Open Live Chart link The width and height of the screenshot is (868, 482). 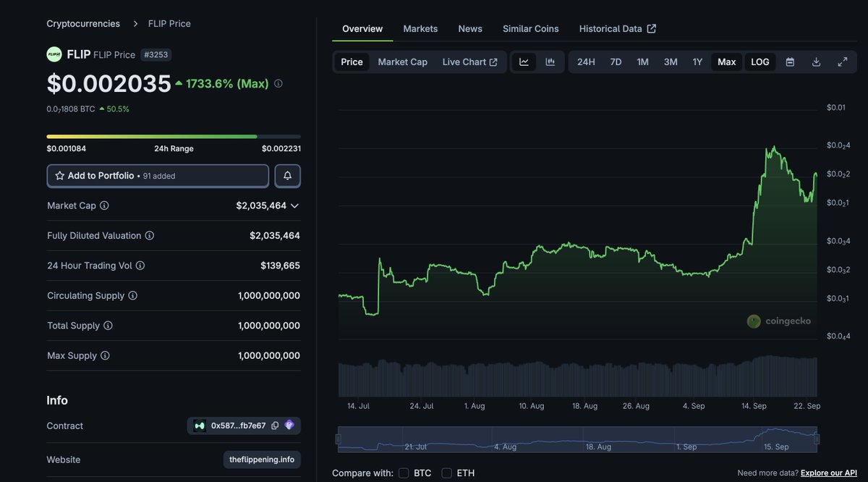(470, 62)
